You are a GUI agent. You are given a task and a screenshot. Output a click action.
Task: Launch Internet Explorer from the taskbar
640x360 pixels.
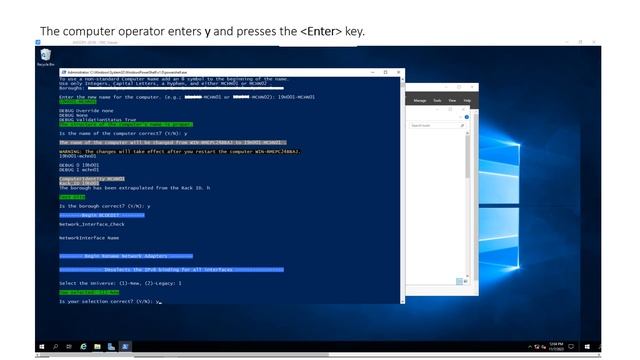coord(83,347)
